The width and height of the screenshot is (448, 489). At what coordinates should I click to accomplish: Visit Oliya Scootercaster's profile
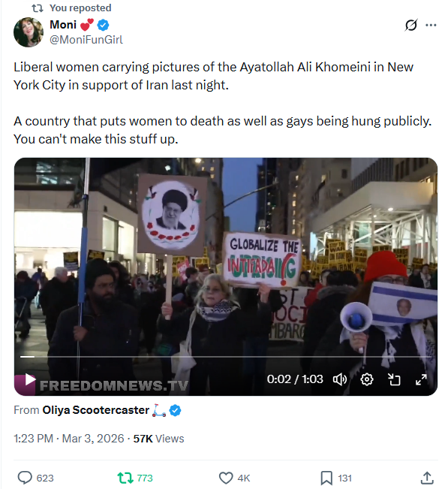(95, 410)
